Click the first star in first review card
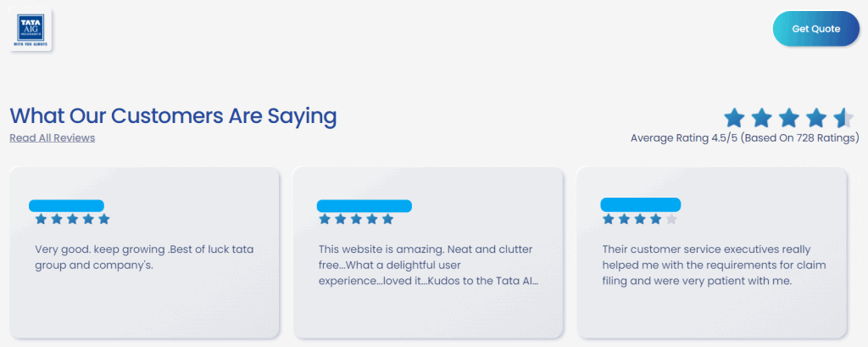This screenshot has width=868, height=347. point(41,219)
